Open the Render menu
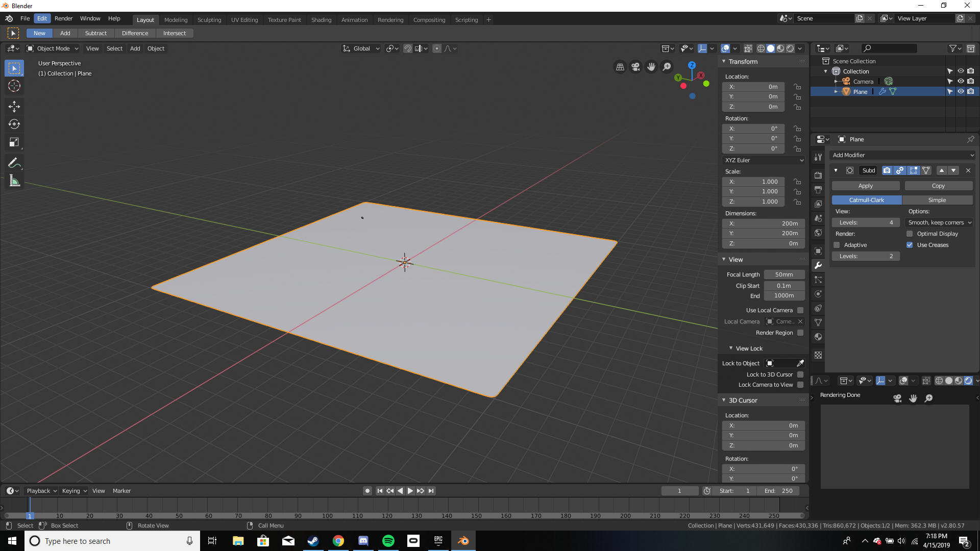Viewport: 980px width, 551px height. (63, 18)
